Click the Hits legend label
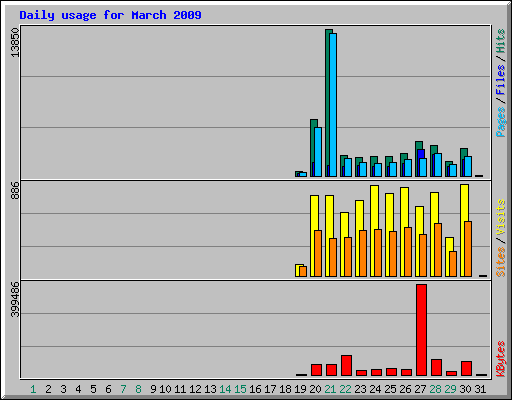 (501, 41)
